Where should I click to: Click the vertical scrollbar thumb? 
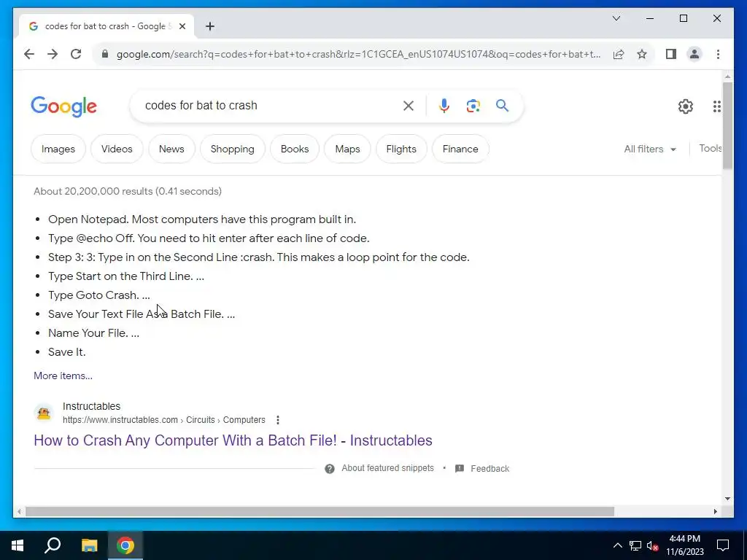click(x=727, y=125)
